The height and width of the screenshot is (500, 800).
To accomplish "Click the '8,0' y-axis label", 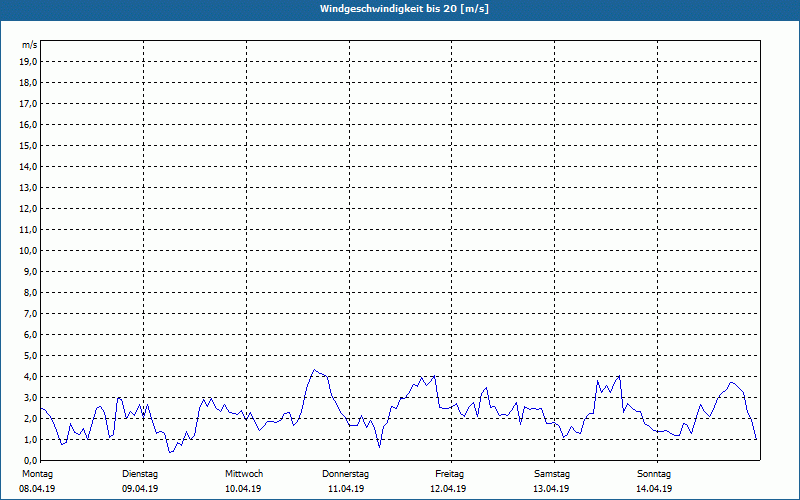I will click(x=30, y=293).
